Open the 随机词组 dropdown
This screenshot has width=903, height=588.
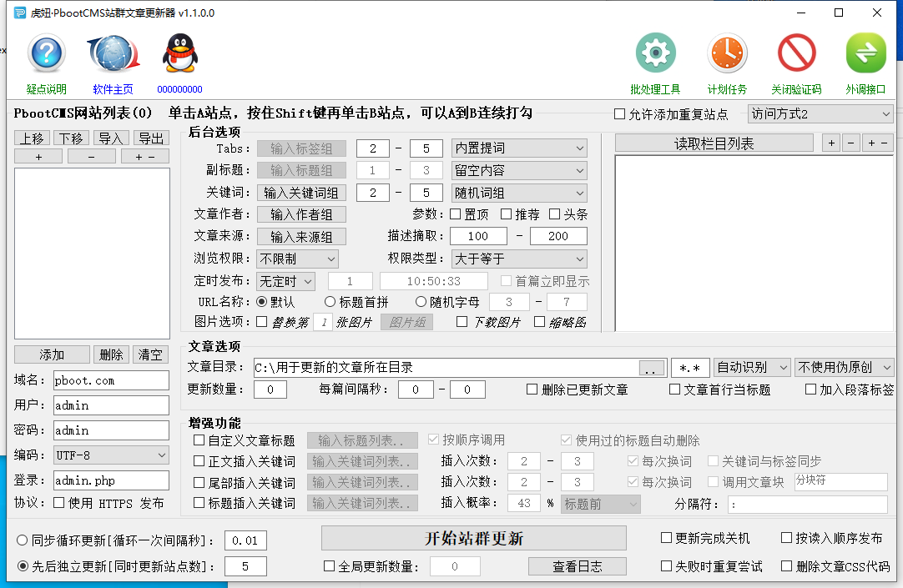tap(519, 193)
